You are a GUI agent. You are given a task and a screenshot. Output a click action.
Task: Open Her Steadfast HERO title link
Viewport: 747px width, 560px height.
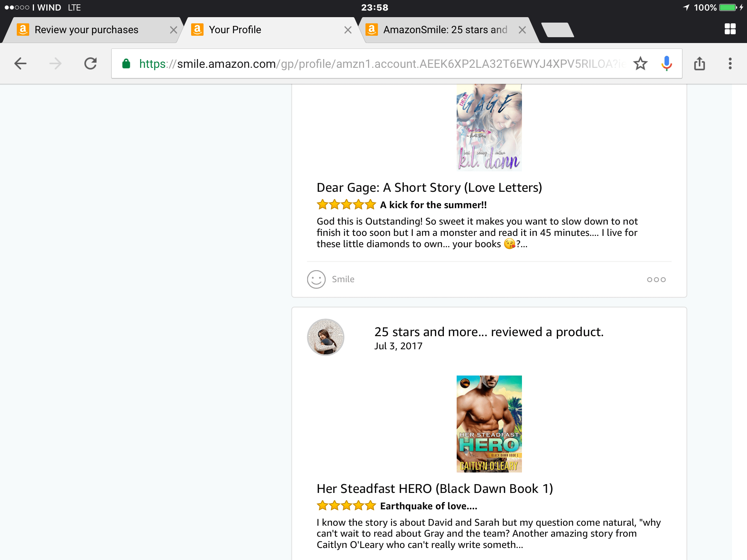tap(435, 489)
